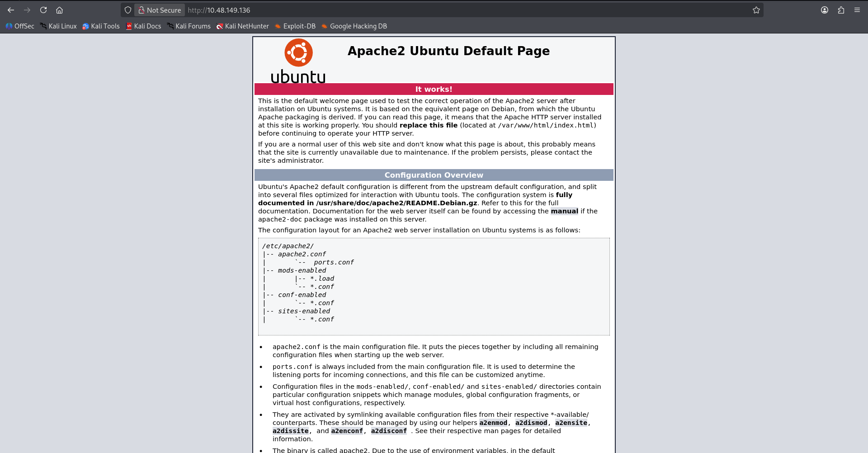Click the apache2.conf line in the tree
Viewport: 868px width, 453px height.
tap(302, 254)
